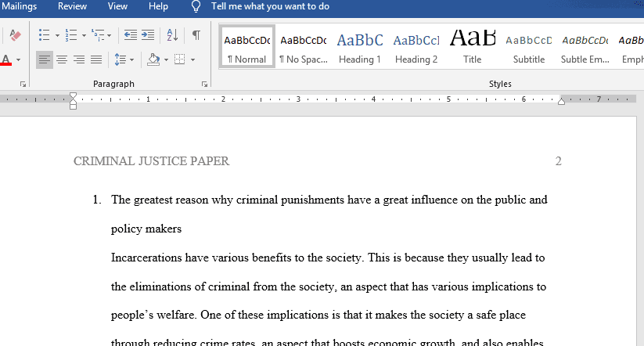Click the first line indent marker on the ruler
644x346 pixels.
(x=73, y=96)
